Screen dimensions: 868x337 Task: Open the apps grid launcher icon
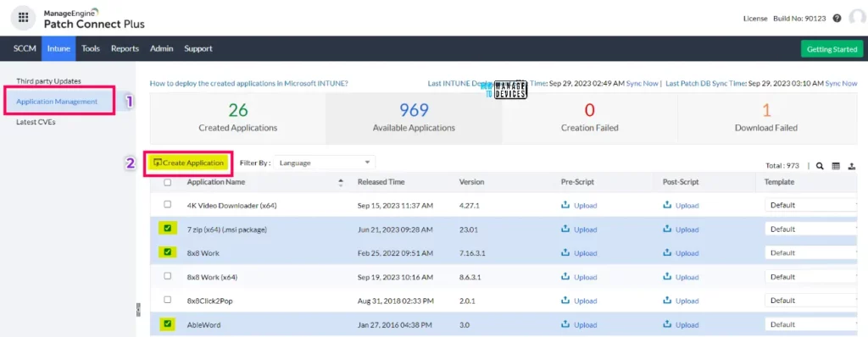(23, 17)
